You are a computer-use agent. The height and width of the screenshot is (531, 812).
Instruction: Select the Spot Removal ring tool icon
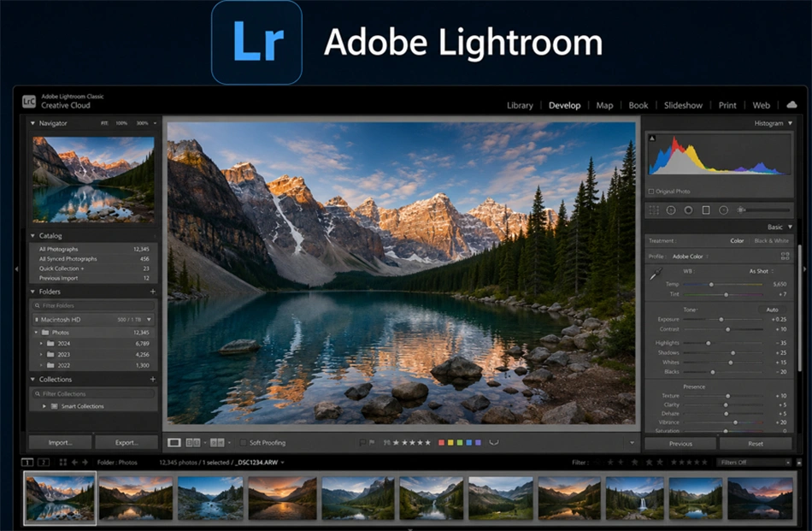688,210
